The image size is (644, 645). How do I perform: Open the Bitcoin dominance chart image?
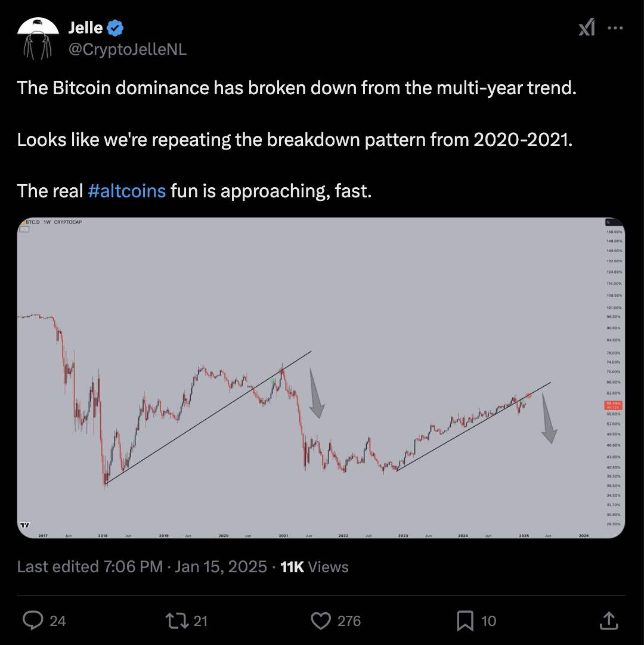(321, 378)
